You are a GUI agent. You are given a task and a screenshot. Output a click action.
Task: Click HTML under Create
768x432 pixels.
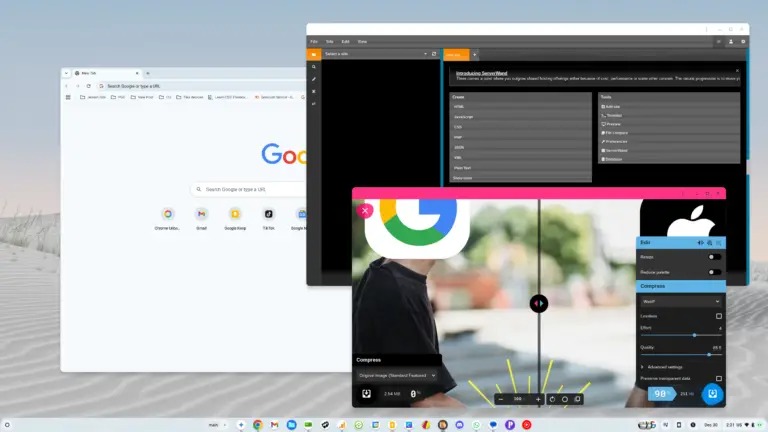[460, 106]
